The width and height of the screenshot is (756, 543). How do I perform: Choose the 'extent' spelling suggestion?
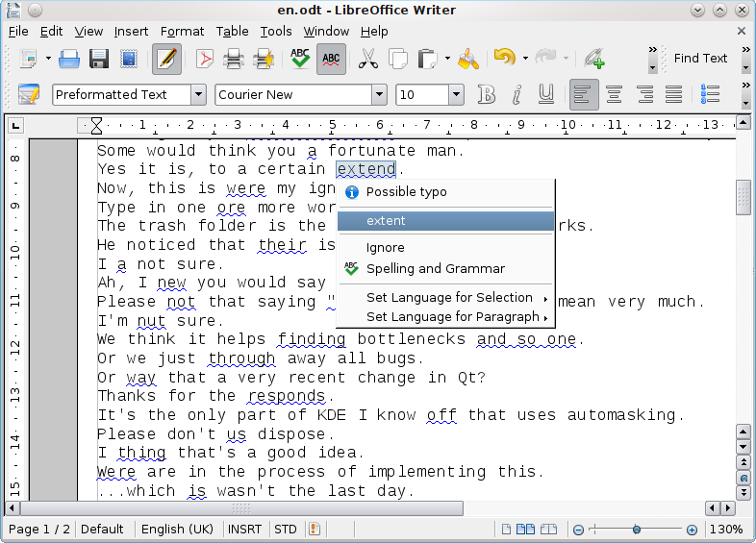pyautogui.click(x=386, y=221)
